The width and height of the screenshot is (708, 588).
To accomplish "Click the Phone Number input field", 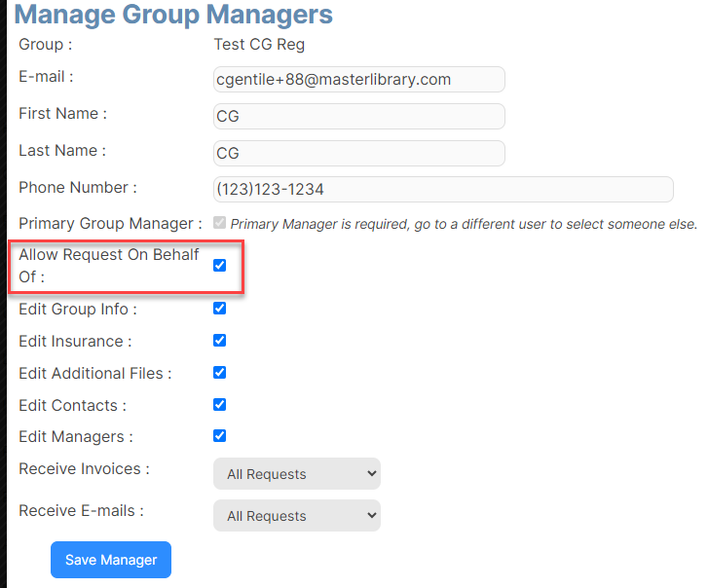I will pos(443,190).
